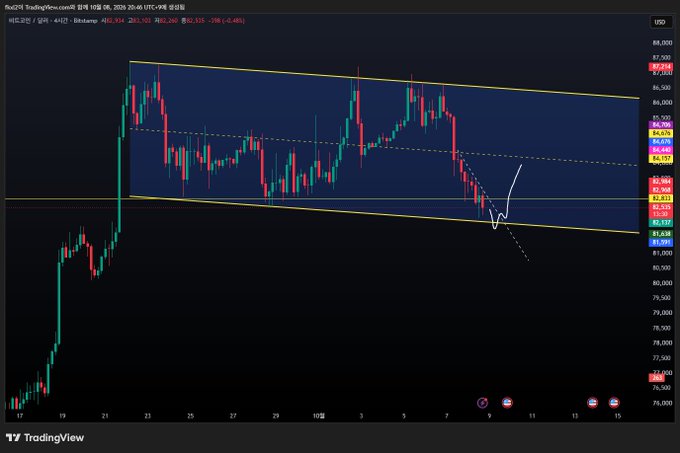Click the dark green 81,638 price label

661,234
